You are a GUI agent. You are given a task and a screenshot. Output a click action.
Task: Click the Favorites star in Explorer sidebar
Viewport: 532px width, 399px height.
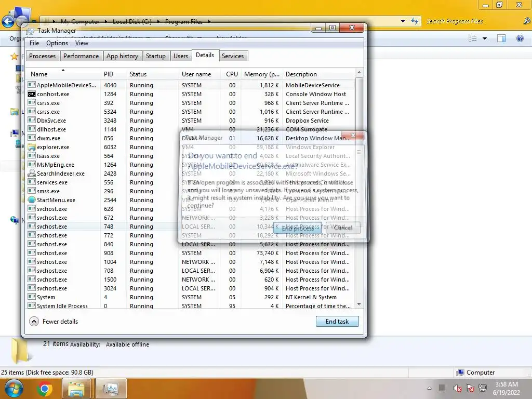[x=14, y=56]
